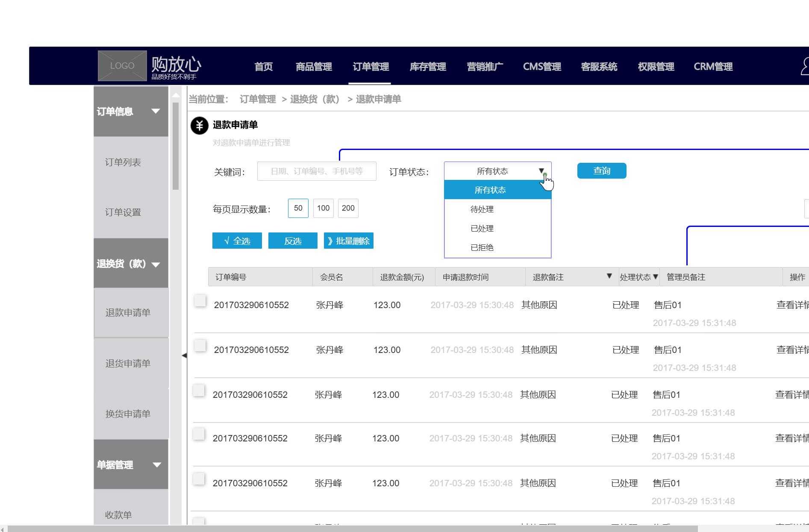The width and height of the screenshot is (809, 532).
Task: Check the first order row checkbox
Action: pyautogui.click(x=200, y=300)
